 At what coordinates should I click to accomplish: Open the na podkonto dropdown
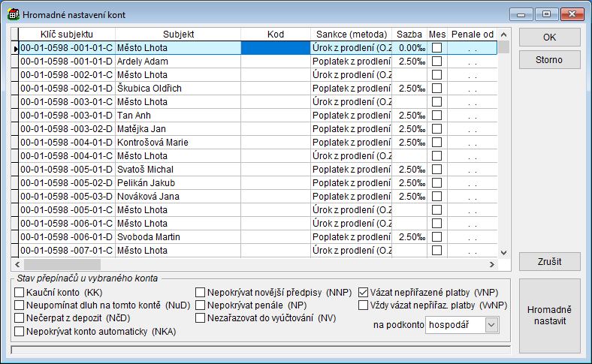click(491, 324)
